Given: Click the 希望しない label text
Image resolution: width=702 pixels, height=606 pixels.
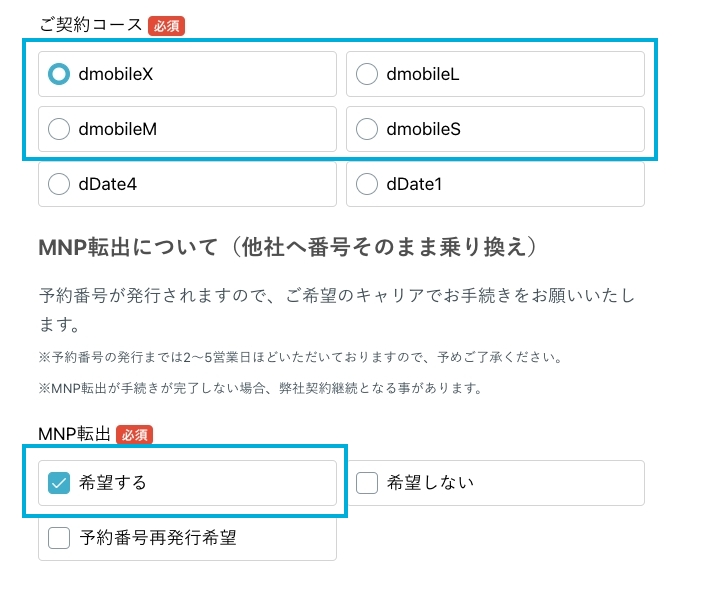Looking at the screenshot, I should (x=430, y=483).
